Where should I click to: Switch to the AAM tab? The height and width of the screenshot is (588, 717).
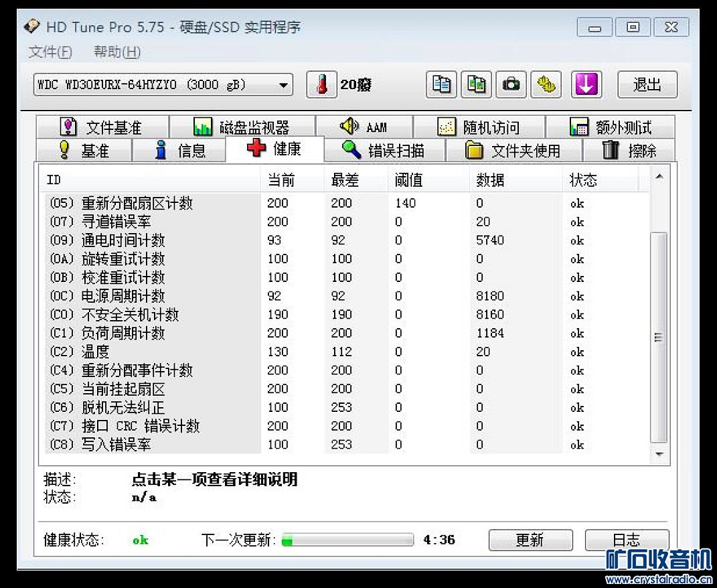click(364, 127)
